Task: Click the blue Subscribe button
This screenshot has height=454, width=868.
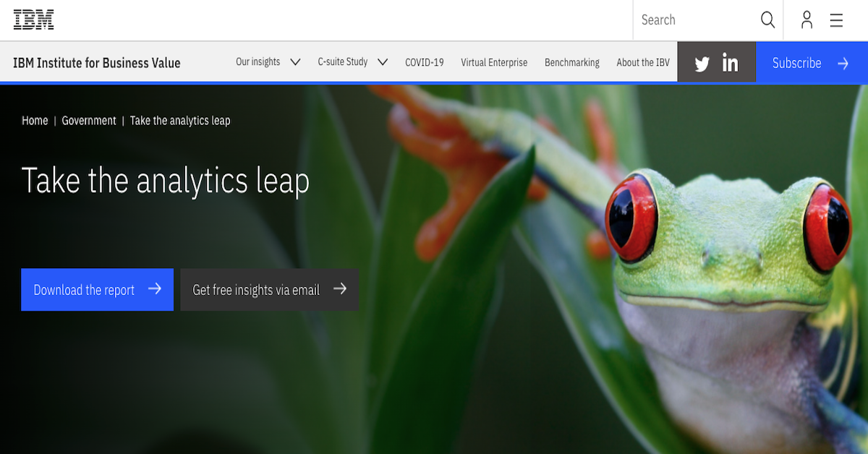Action: (811, 63)
